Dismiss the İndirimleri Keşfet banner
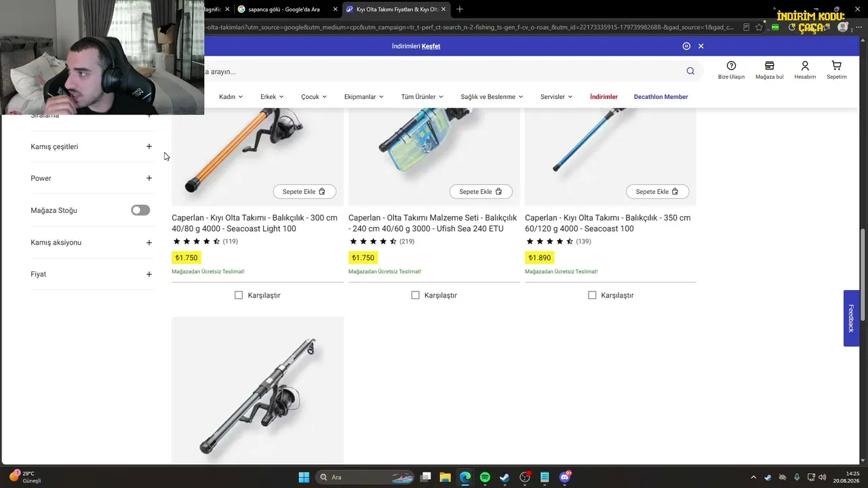 click(701, 46)
